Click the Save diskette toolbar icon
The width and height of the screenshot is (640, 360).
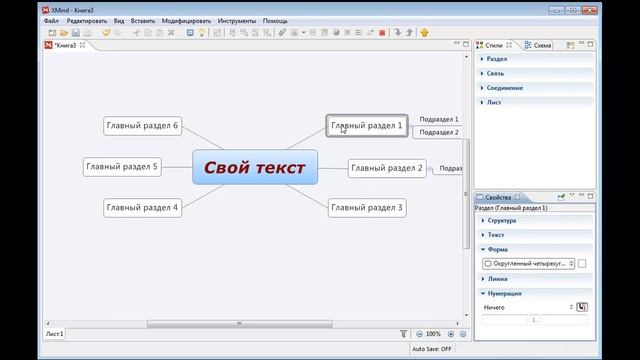pos(76,33)
